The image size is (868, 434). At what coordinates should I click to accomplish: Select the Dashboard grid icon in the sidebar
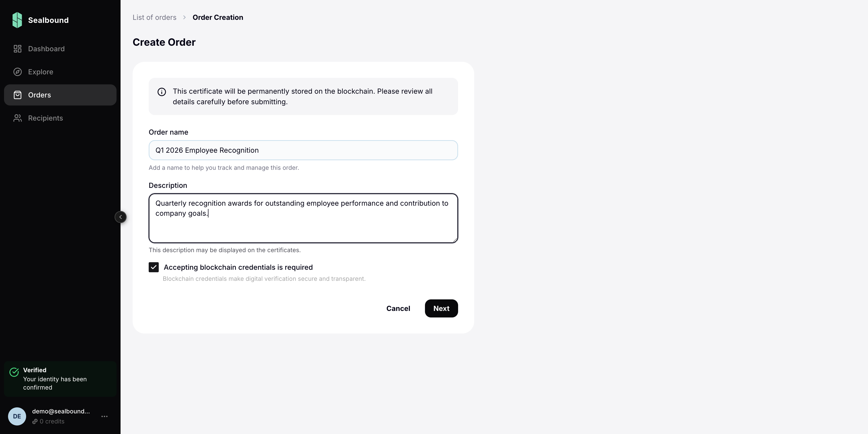tap(18, 48)
